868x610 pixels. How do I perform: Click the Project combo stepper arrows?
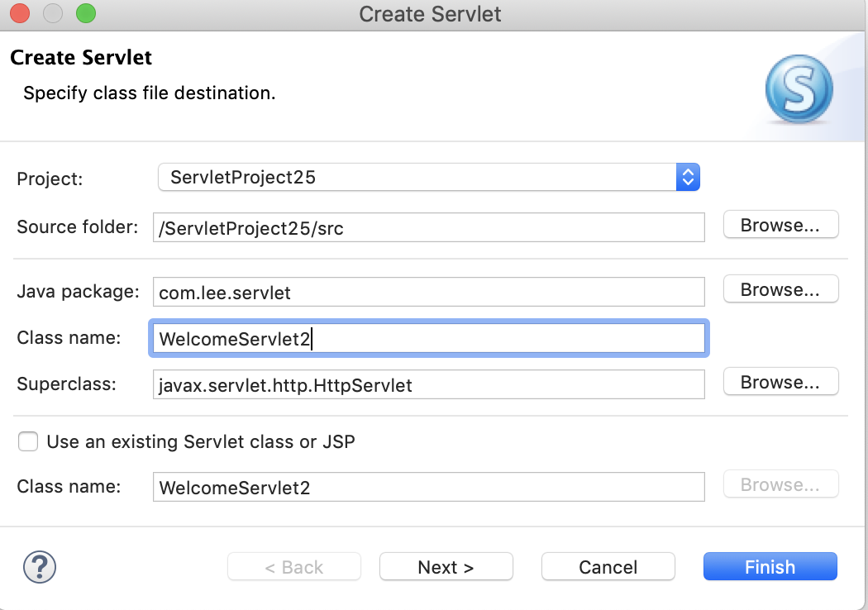[x=688, y=177]
